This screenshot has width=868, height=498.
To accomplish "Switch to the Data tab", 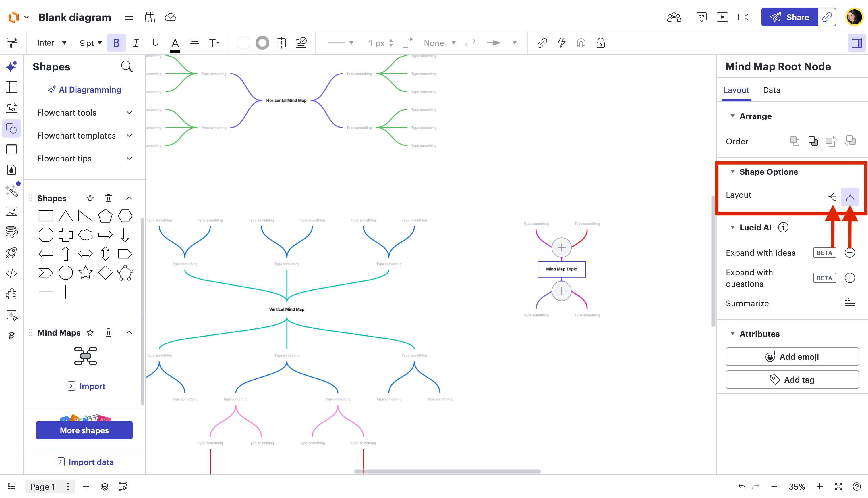I will (x=771, y=90).
